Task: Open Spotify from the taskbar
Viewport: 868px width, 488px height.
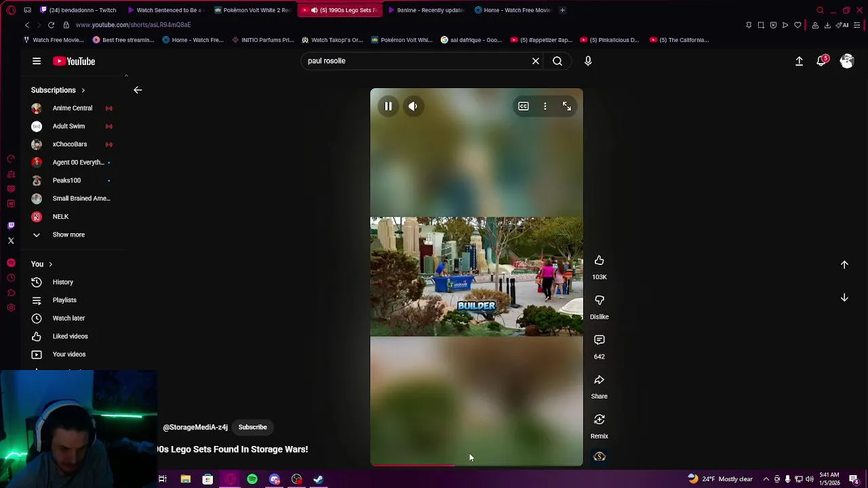Action: point(252,479)
